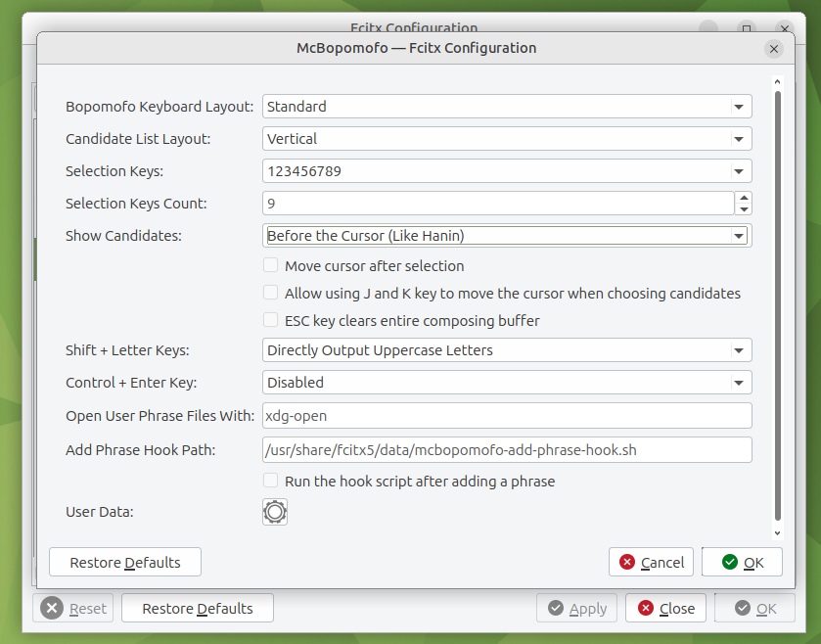The image size is (821, 644).
Task: Click the scrollbar up arrow
Action: point(778,81)
